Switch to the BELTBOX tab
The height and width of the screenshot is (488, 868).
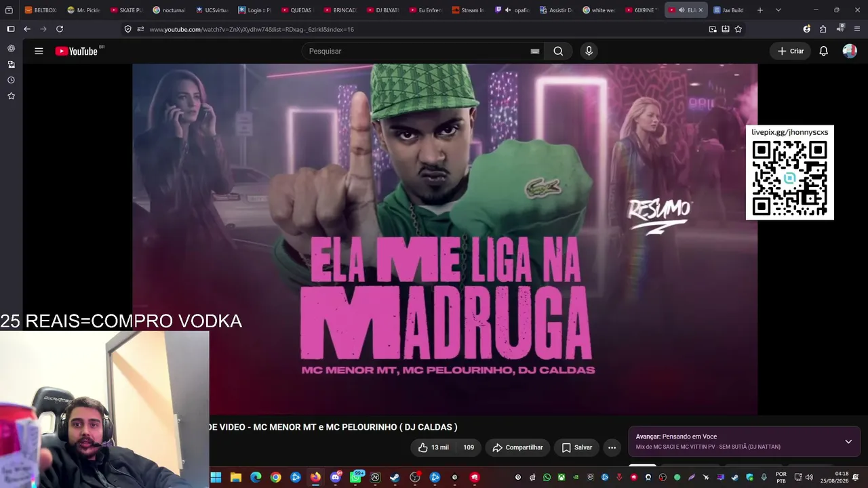[x=41, y=10]
